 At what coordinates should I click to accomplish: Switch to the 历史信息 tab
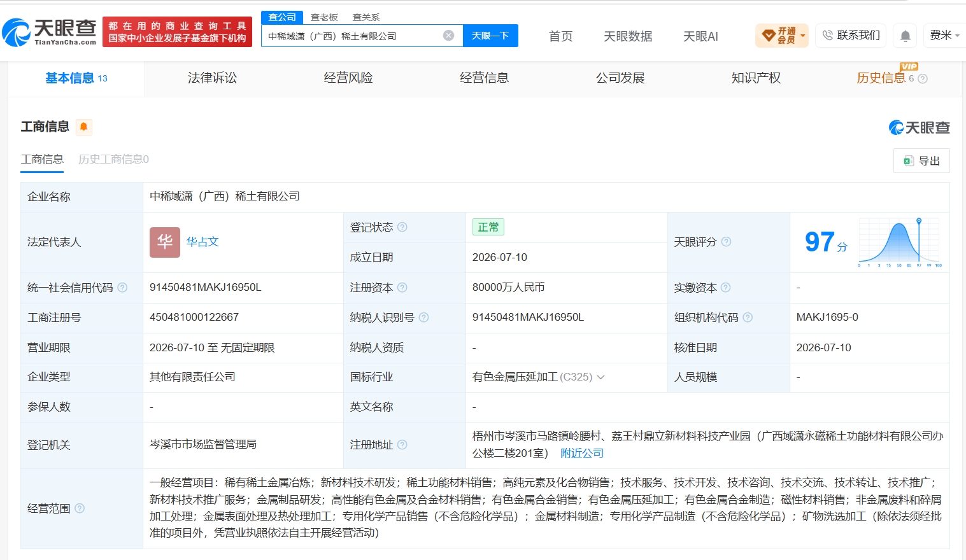pos(881,78)
